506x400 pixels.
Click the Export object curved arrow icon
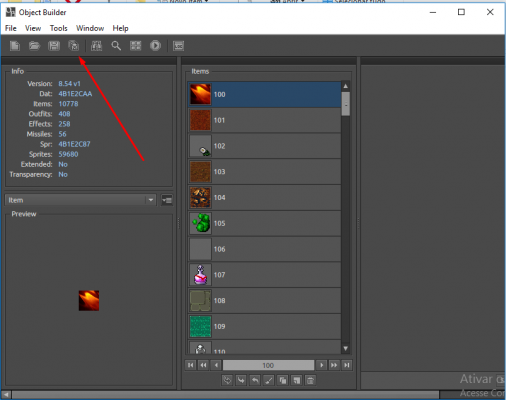[255, 380]
